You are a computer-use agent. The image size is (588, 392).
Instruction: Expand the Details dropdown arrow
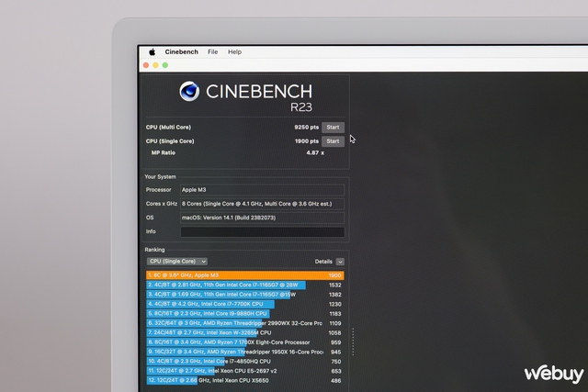(340, 262)
